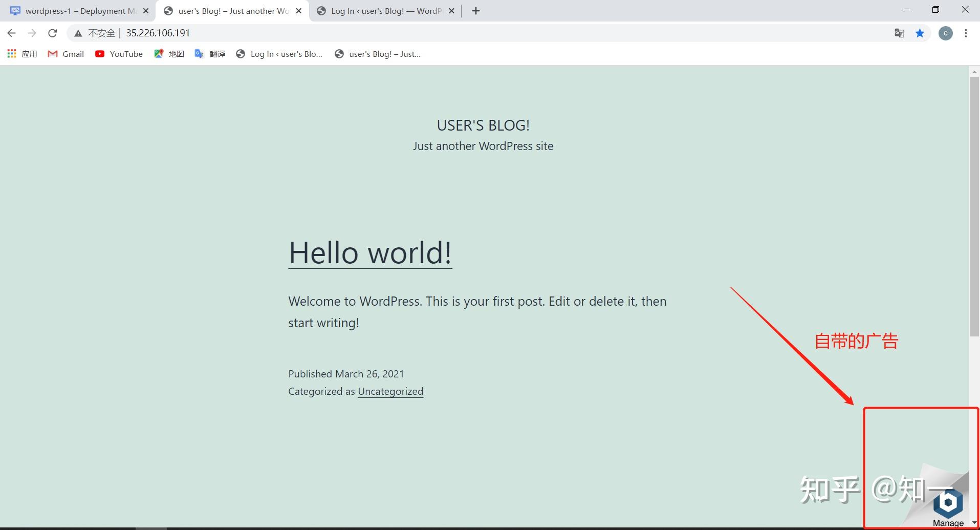Restore down the Chrome window
This screenshot has height=530, width=980.
[x=936, y=9]
